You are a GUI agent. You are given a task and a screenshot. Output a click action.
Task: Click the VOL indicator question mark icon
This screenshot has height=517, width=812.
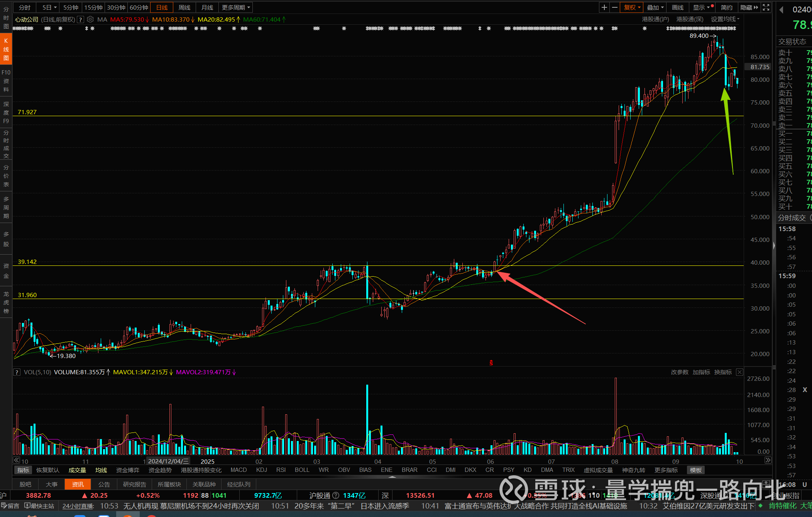click(x=17, y=372)
